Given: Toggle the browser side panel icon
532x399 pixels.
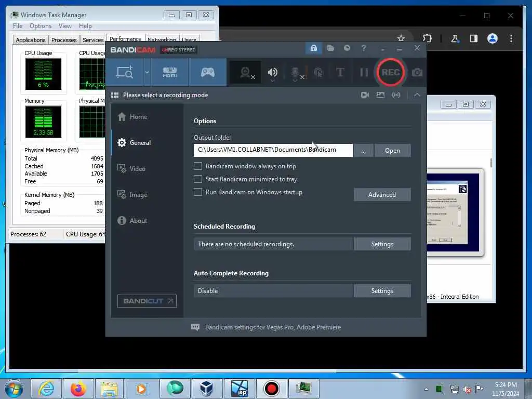Looking at the screenshot, I should [473, 38].
